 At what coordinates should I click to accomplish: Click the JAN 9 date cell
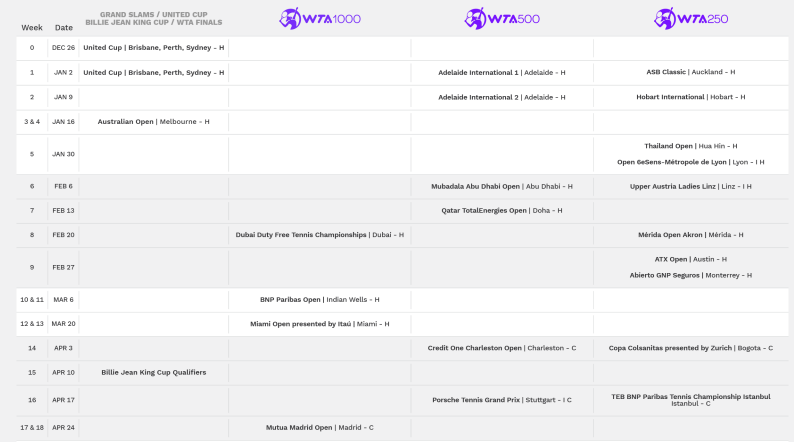(63, 97)
